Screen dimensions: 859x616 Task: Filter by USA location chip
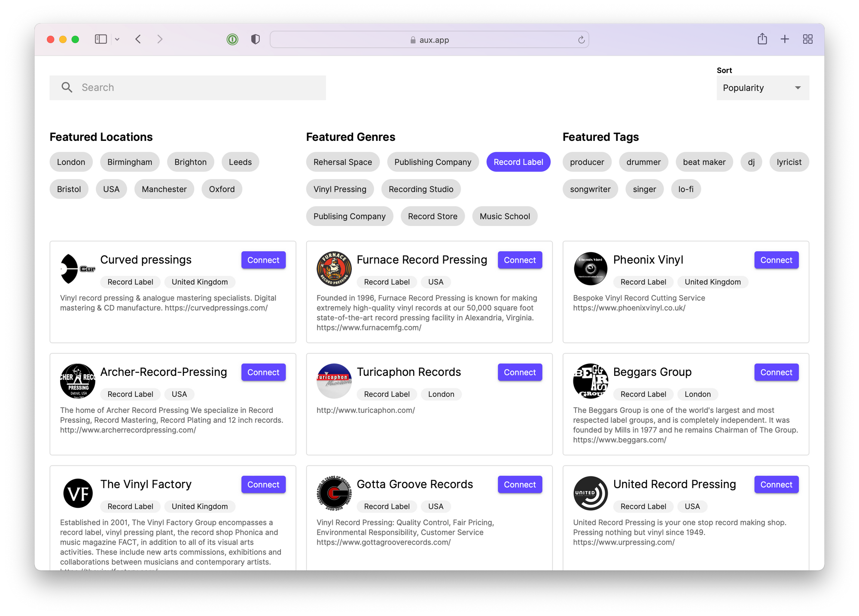tap(111, 189)
